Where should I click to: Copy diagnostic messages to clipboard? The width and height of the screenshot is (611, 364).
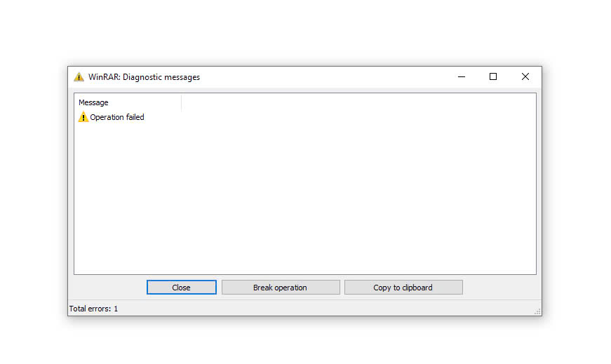coord(403,288)
